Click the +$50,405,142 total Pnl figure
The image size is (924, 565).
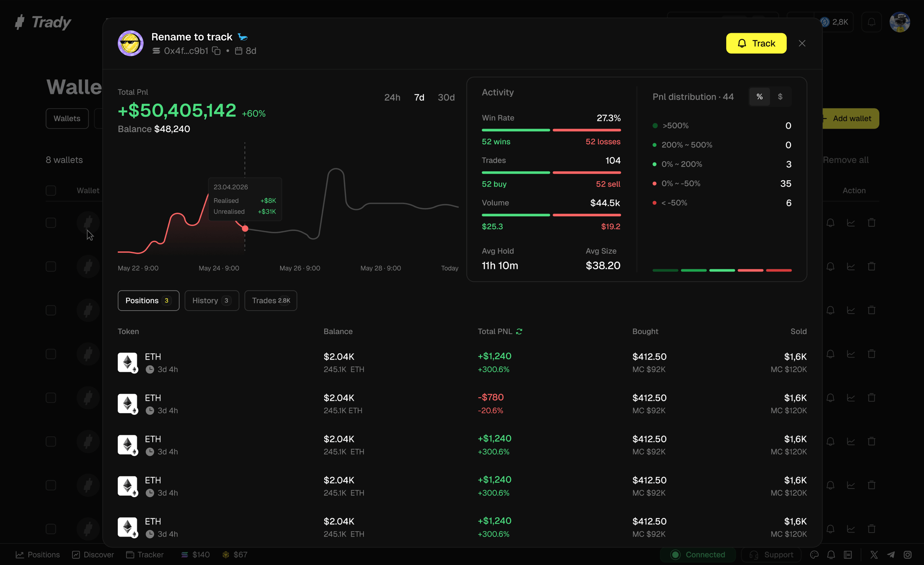pos(177,110)
